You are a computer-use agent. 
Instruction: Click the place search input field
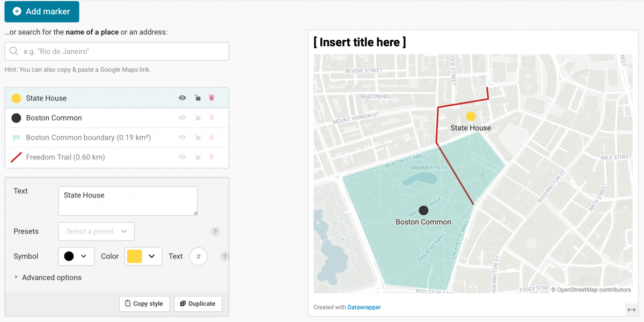coord(117,52)
